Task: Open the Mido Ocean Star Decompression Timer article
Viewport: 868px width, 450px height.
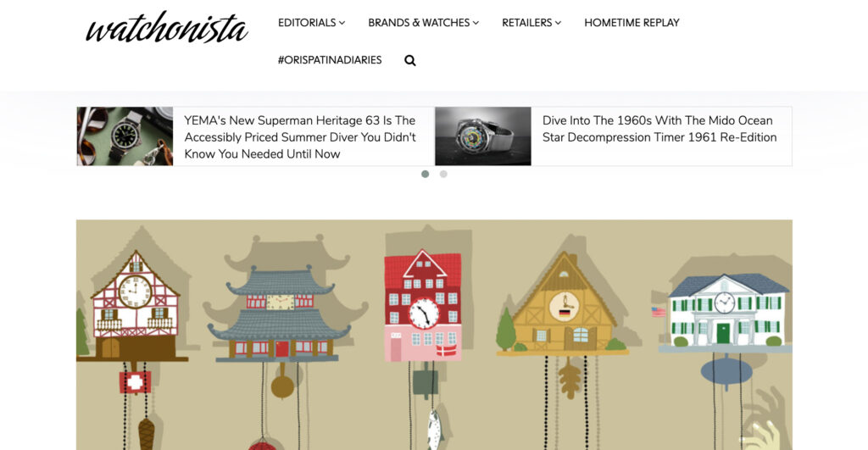Action: click(659, 129)
